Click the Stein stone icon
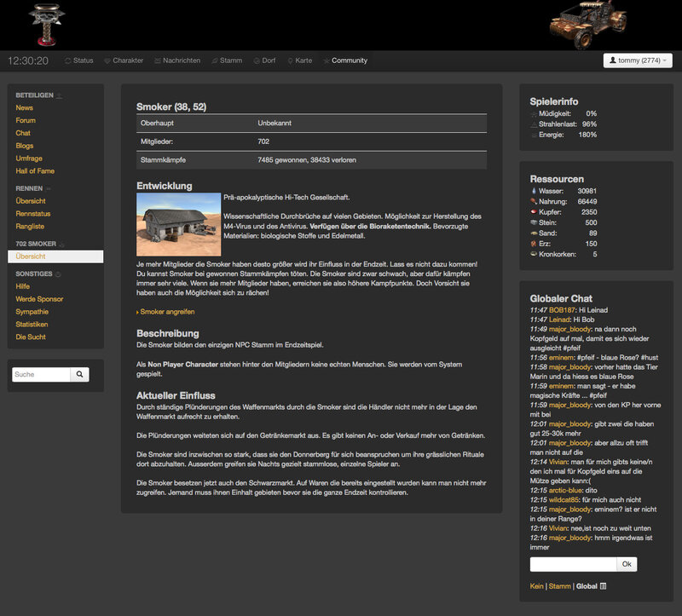The image size is (682, 616). [x=534, y=222]
